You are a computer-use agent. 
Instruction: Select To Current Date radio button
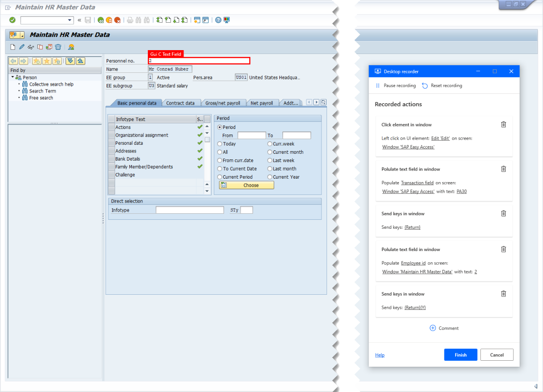pos(220,169)
